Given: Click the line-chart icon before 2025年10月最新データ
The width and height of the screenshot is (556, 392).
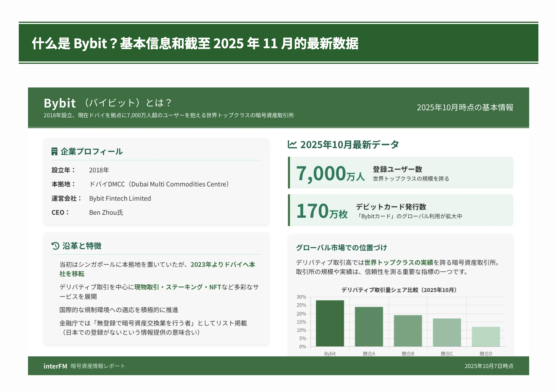Looking at the screenshot, I should pos(292,144).
